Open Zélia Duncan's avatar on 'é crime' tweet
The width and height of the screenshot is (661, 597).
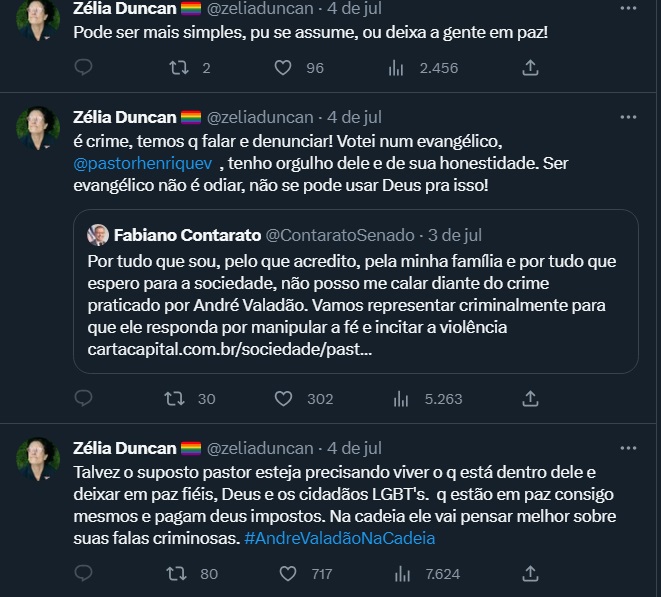click(x=38, y=128)
